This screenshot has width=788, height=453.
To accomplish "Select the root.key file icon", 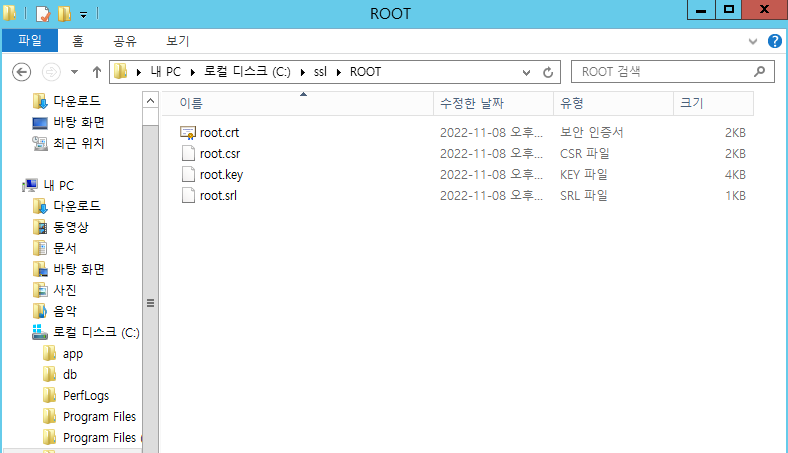I will tap(188, 174).
